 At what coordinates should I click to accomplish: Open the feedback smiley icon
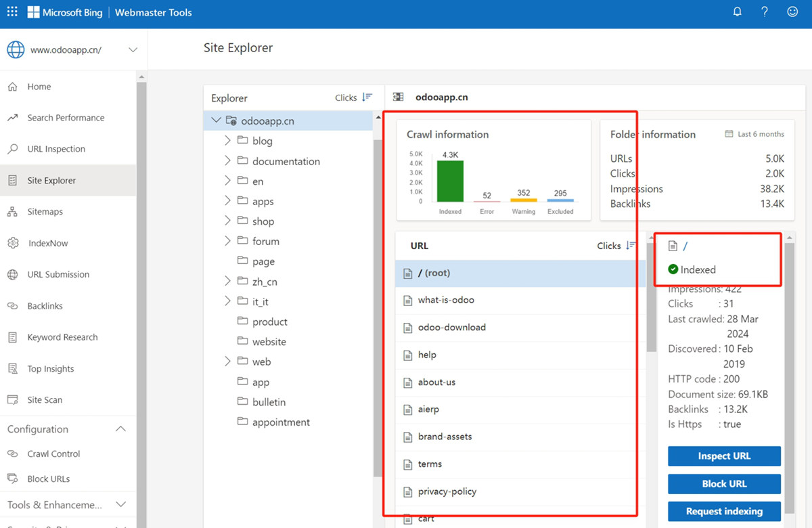coord(792,12)
